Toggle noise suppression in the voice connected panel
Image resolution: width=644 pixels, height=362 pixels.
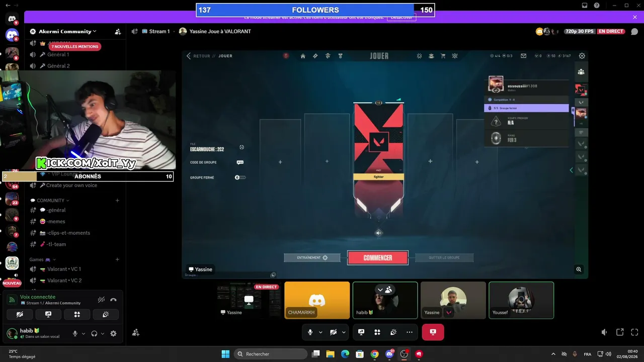click(101, 300)
